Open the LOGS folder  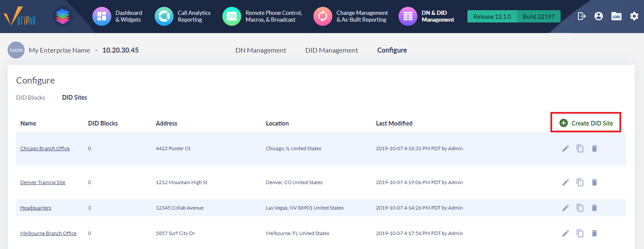(616, 16)
